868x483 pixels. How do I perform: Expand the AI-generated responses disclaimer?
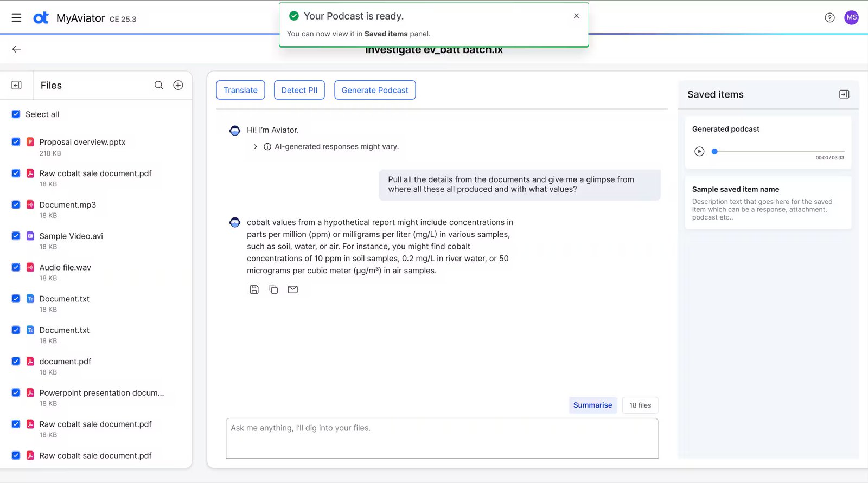256,147
